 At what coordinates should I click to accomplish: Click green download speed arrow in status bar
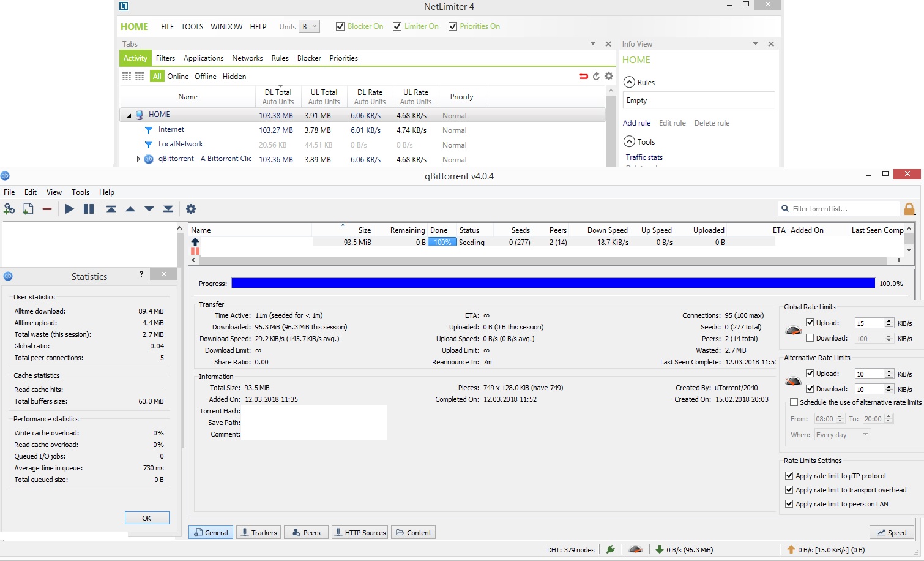pyautogui.click(x=660, y=549)
